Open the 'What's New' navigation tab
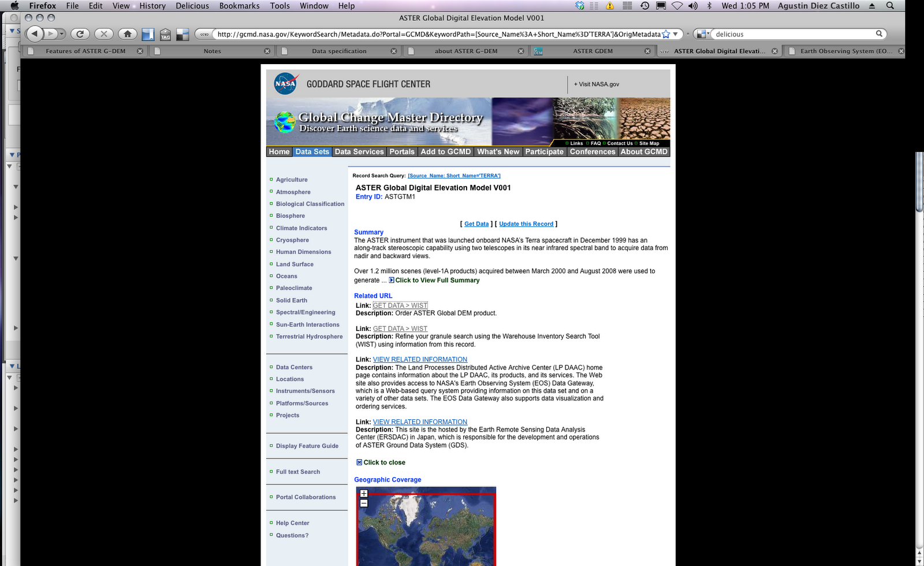The width and height of the screenshot is (924, 566). click(498, 152)
